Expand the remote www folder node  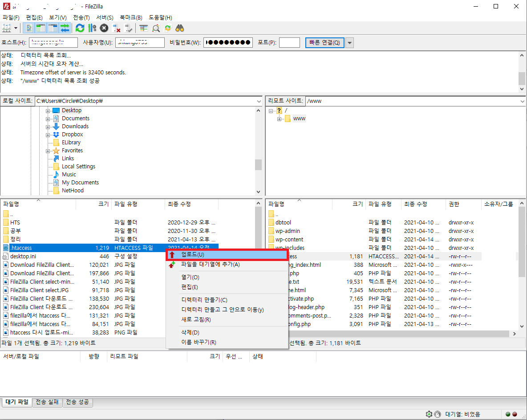279,119
